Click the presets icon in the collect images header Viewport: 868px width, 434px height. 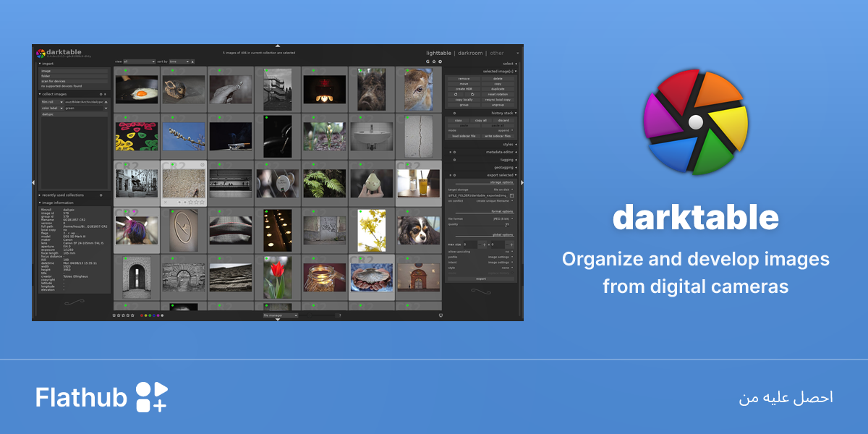(105, 94)
